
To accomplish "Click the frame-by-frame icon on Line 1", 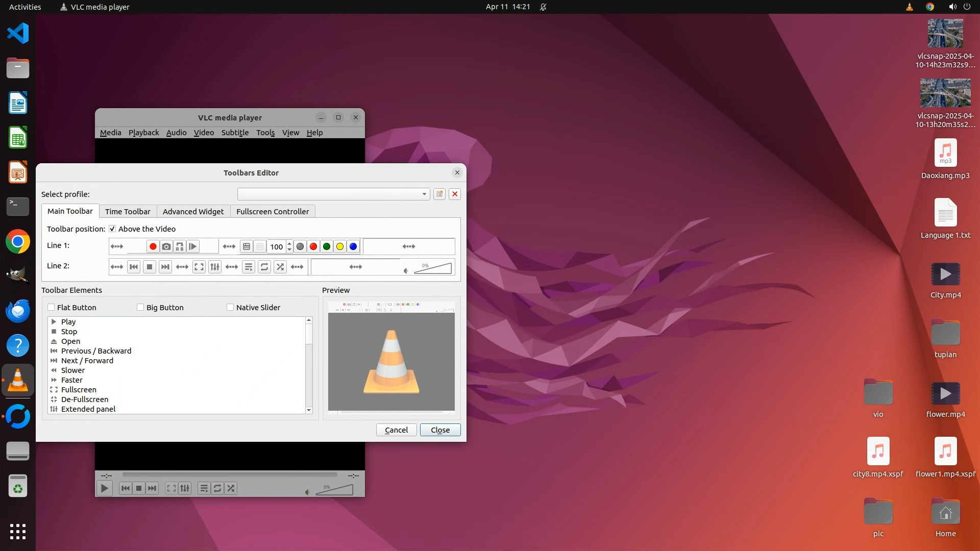I will coord(193,246).
